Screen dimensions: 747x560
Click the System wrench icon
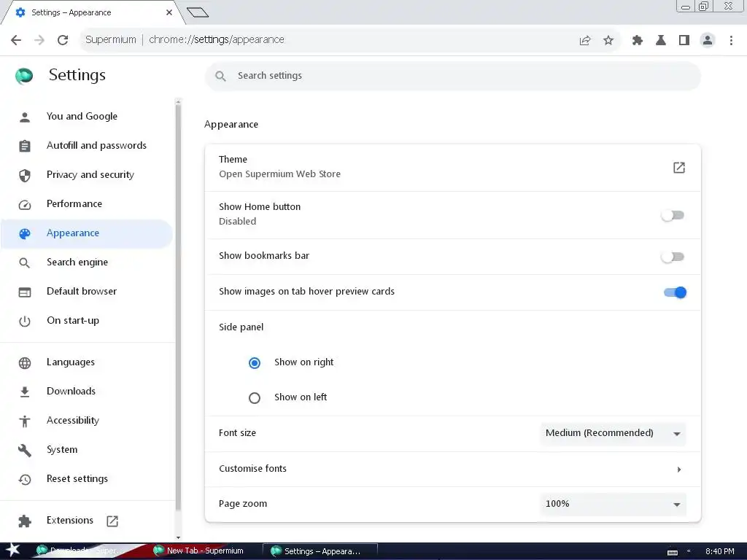tap(25, 450)
